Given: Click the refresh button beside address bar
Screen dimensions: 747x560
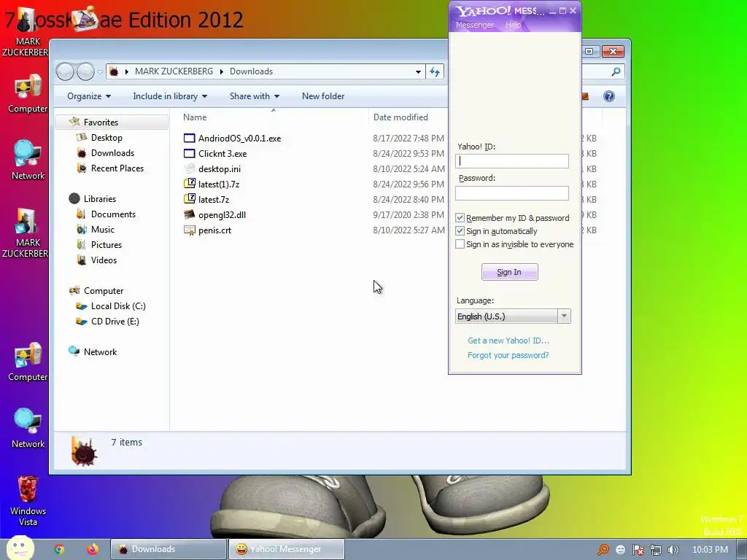Looking at the screenshot, I should coord(435,71).
